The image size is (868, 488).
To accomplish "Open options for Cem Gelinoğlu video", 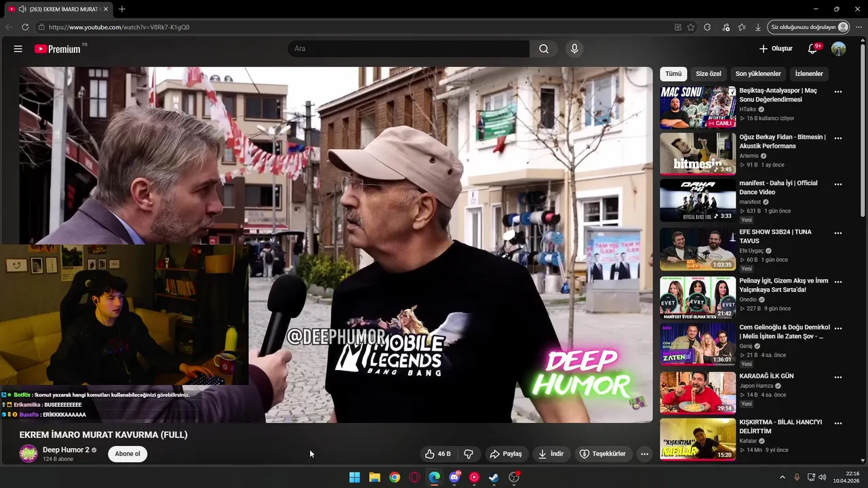I will 838,329.
